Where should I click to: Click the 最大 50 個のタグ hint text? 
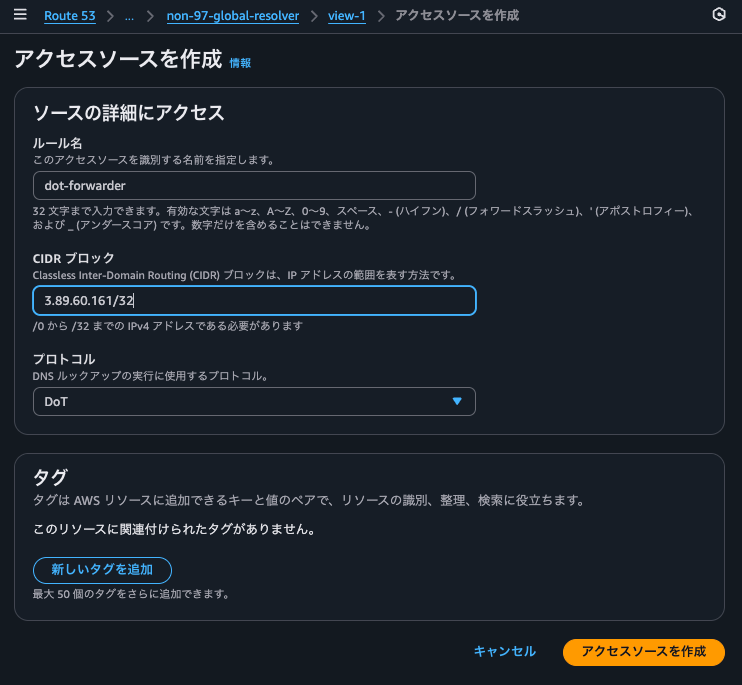click(x=131, y=594)
